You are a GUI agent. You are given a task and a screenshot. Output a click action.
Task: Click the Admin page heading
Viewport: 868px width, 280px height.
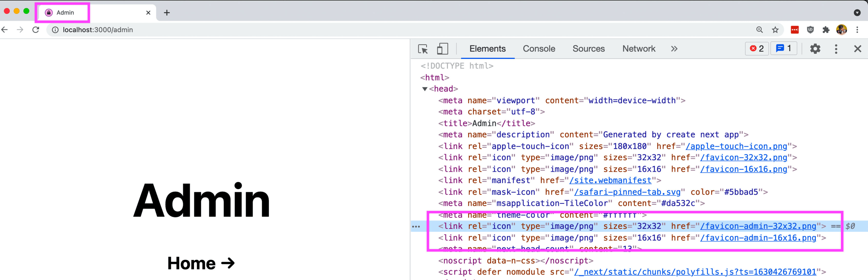pos(202,200)
